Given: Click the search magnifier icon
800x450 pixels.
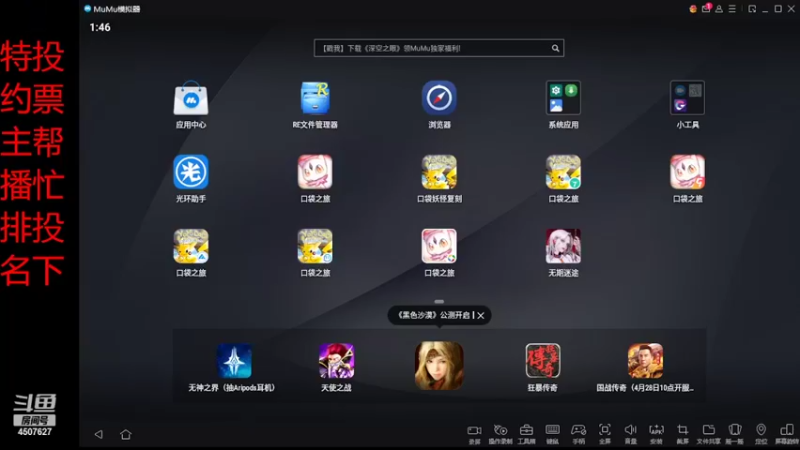Looking at the screenshot, I should 555,48.
